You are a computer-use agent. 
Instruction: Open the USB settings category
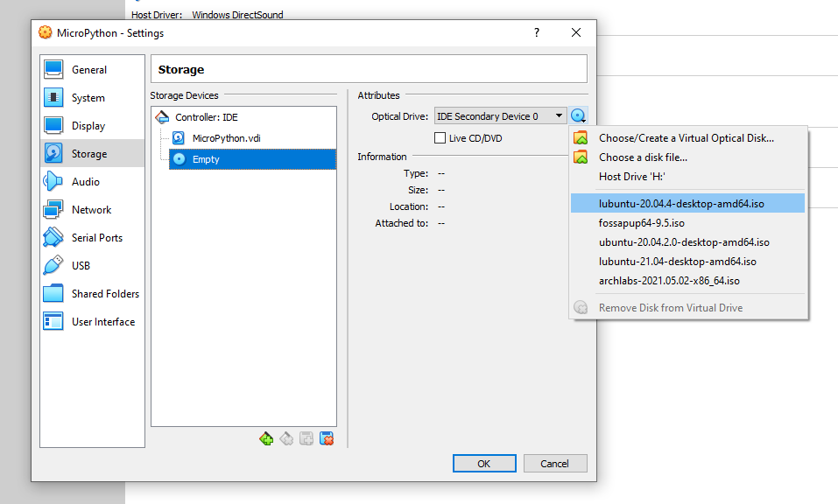tap(92, 265)
